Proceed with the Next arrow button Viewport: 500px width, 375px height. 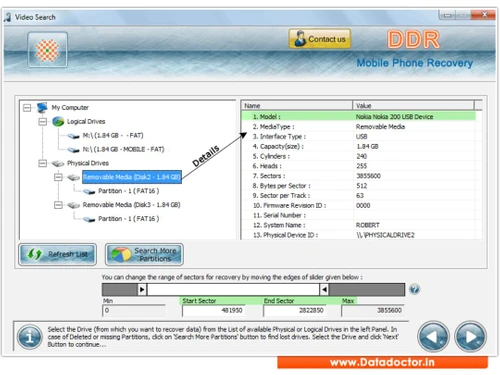point(470,336)
